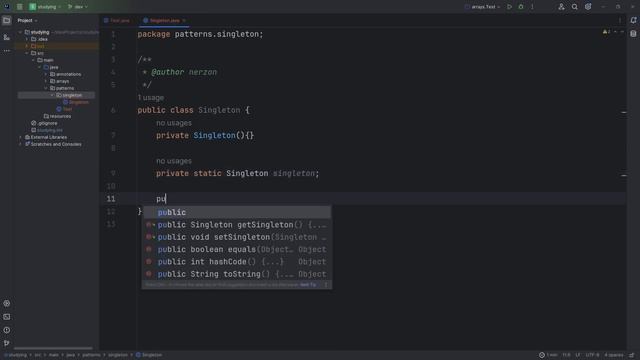Image resolution: width=640 pixels, height=360 pixels.
Task: Open the studying project dropdown
Action: (x=45, y=7)
